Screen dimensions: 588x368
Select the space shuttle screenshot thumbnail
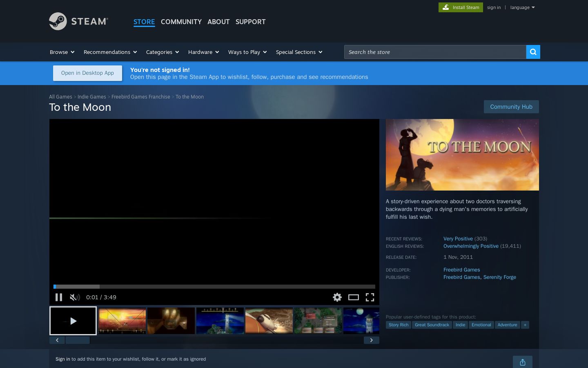[x=269, y=321]
